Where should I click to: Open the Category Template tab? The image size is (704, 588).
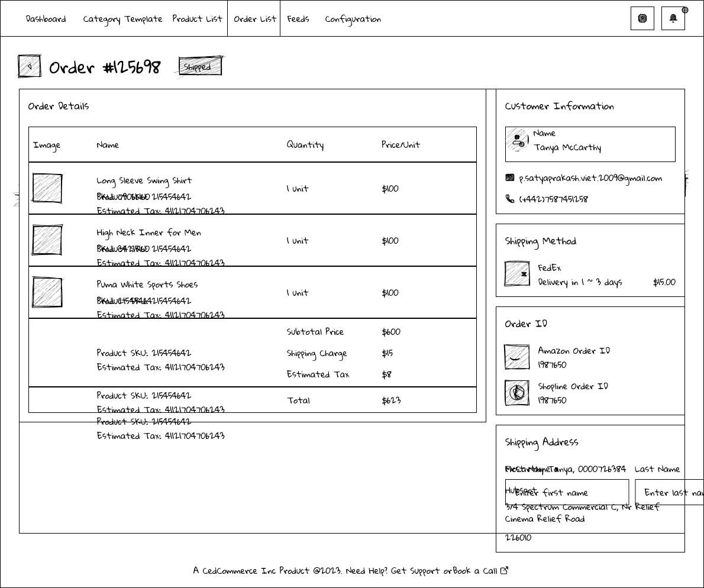click(x=122, y=20)
